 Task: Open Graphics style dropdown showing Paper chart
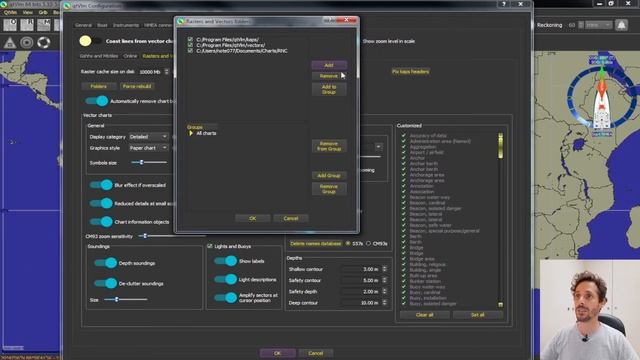click(x=149, y=148)
